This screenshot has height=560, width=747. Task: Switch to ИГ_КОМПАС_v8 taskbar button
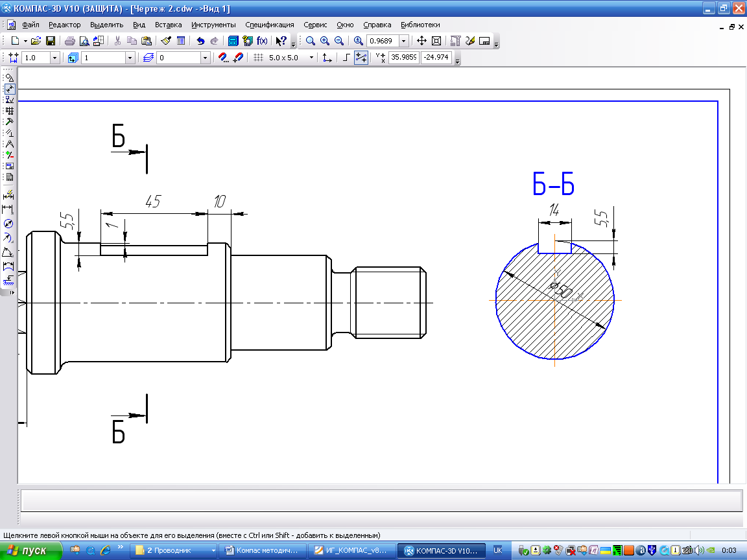tap(351, 550)
